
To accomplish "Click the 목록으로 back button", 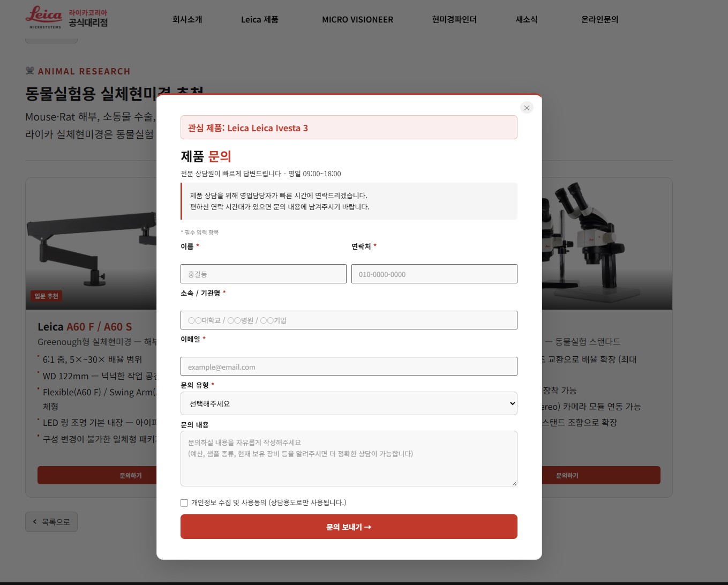I will click(51, 522).
